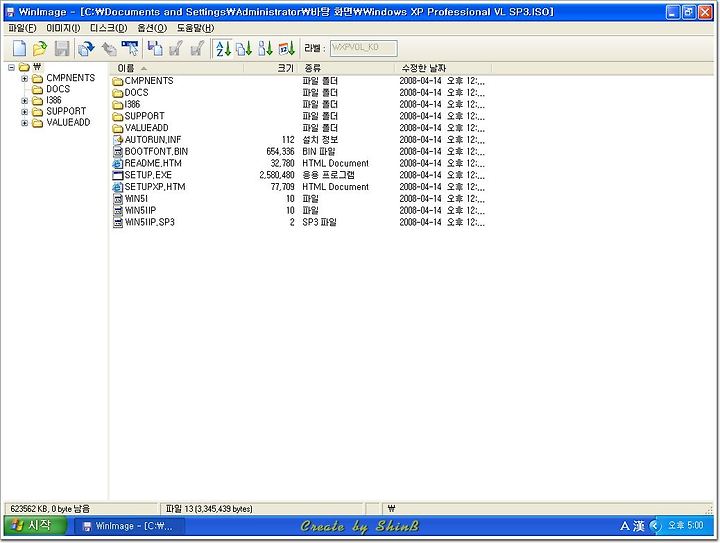Sort by type using the pages-arrow icon
720x543 pixels.
coord(244,48)
